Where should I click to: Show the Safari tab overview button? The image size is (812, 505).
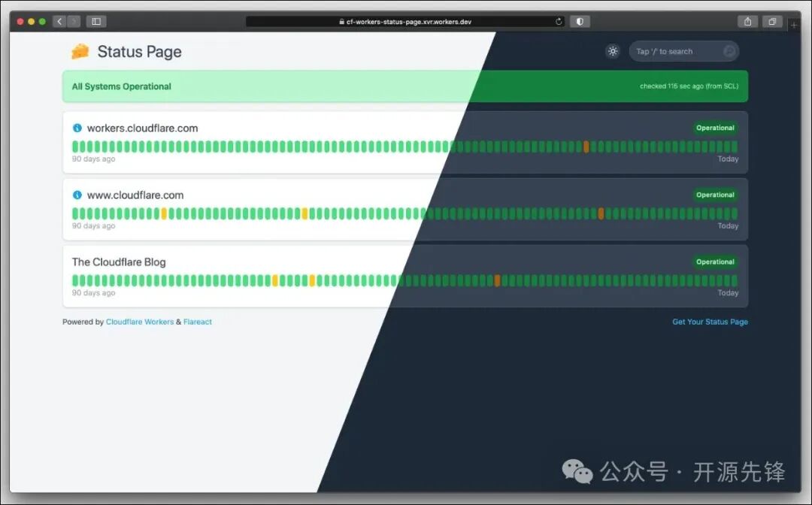click(x=772, y=21)
